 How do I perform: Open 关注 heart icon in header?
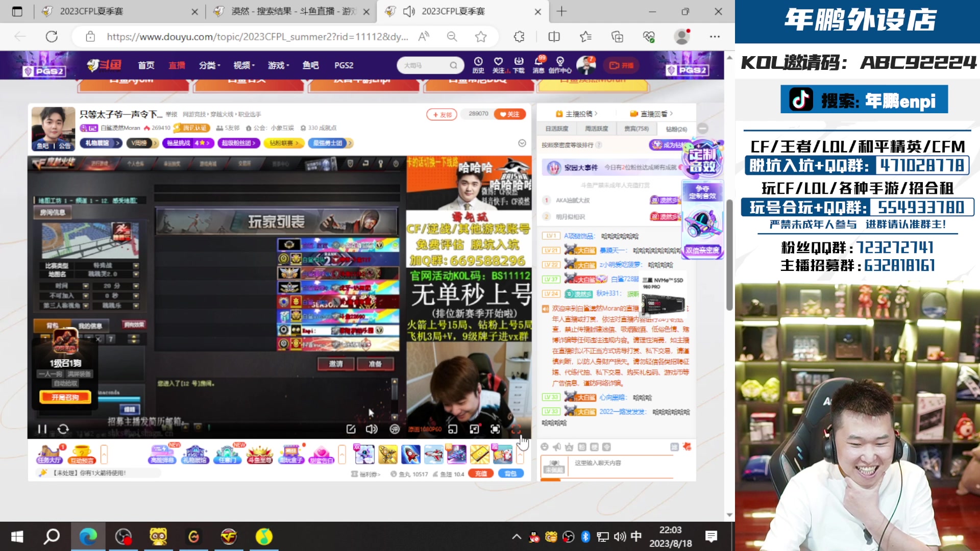tap(498, 65)
